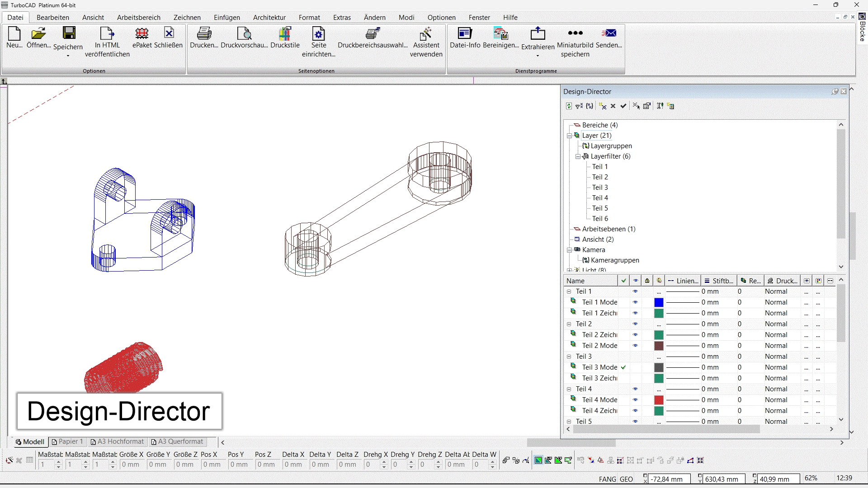Click GEO status bar toggle
The image size is (868, 488).
(626, 479)
